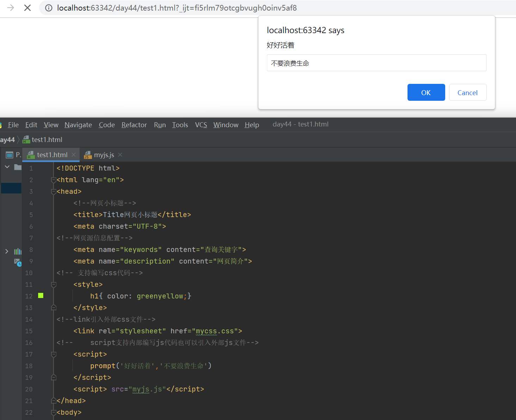Screen dimensions: 516x420
Task: Click the '网页源信息配置' comment on line 7
Action: (x=94, y=238)
